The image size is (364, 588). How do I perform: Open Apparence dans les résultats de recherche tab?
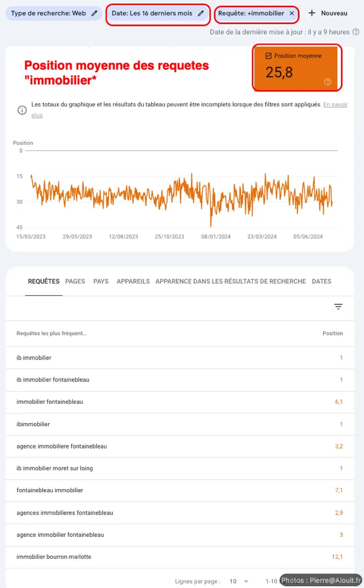(x=230, y=281)
